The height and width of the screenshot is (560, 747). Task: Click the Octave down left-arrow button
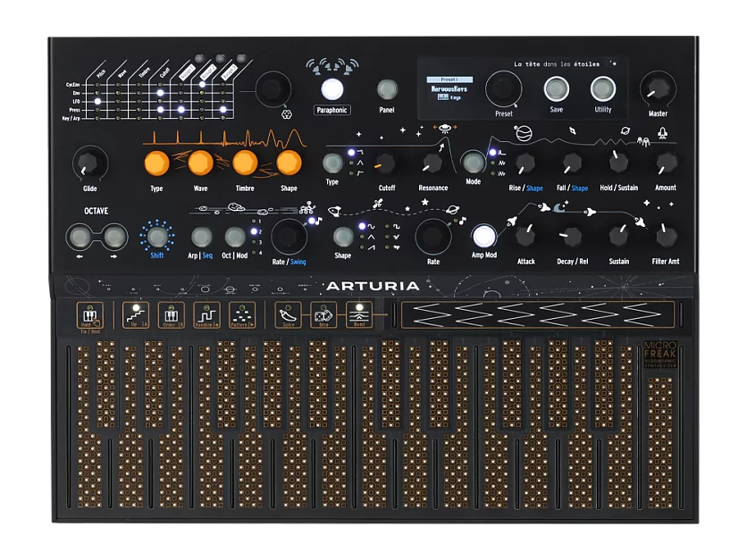click(80, 237)
